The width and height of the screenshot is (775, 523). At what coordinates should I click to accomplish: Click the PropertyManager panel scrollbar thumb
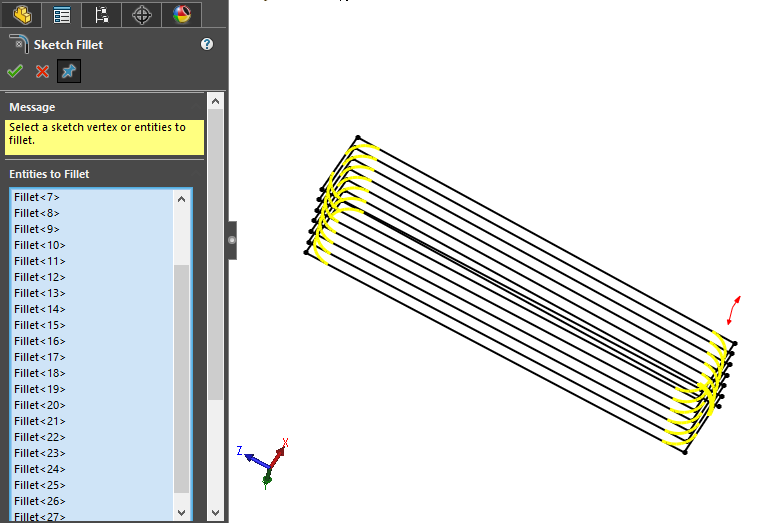point(215,255)
